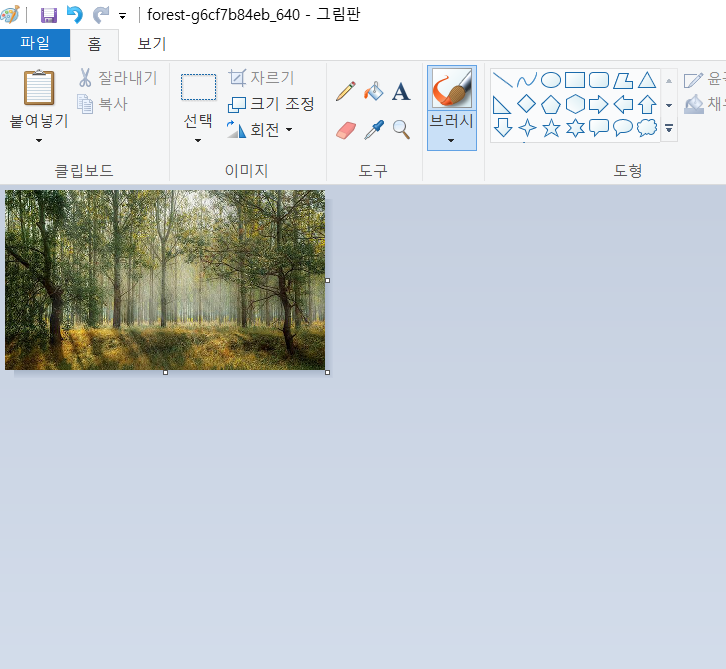Screen dimensions: 726x669
Task: Click the canvas right-edge resize handle
Action: click(x=328, y=280)
